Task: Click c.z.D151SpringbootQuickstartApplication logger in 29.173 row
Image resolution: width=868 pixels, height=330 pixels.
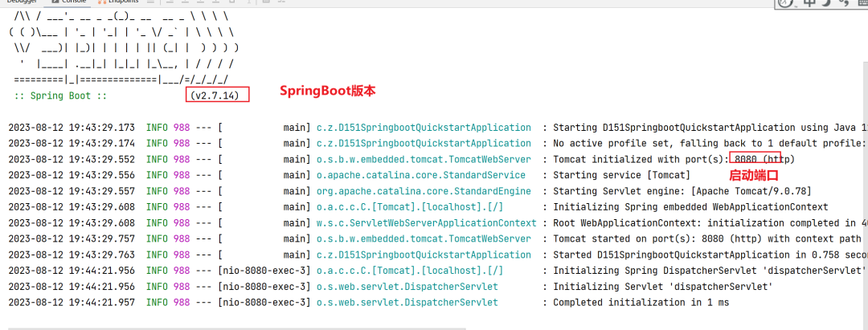Action: pyautogui.click(x=424, y=128)
